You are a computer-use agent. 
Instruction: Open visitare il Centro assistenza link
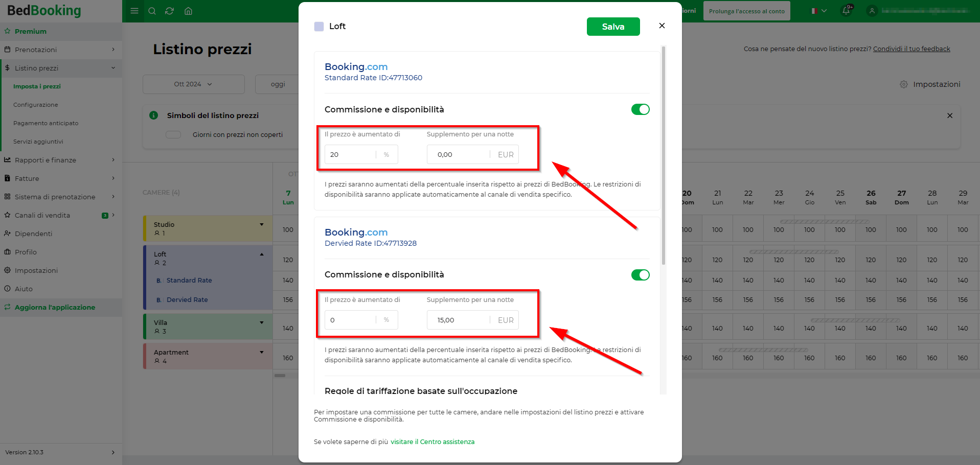[432, 442]
